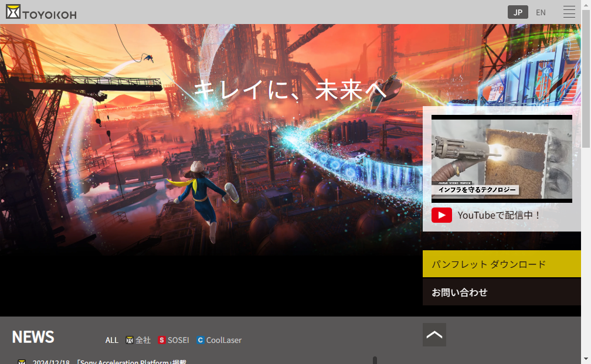Open the hamburger menu icon

569,12
